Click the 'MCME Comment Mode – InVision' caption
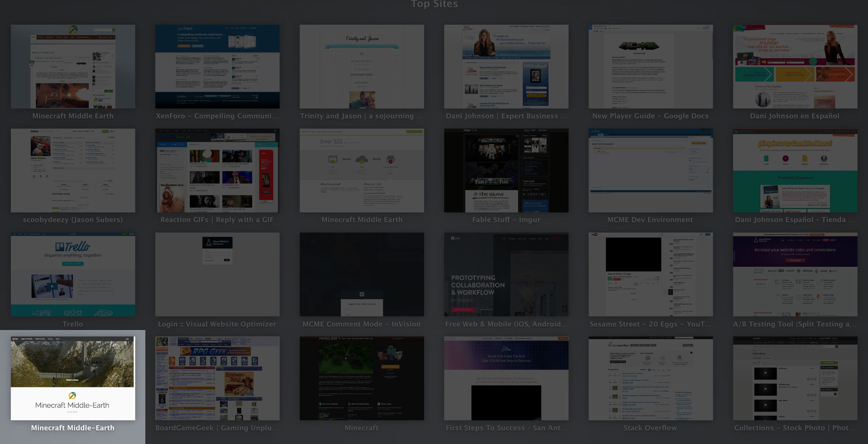Viewport: 868px width, 444px height. pyautogui.click(x=362, y=324)
